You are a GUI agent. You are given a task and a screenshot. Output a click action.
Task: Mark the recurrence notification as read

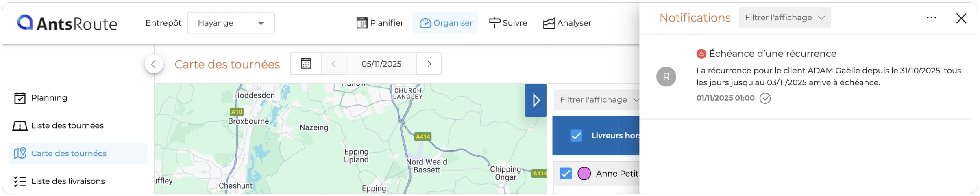pos(765,98)
